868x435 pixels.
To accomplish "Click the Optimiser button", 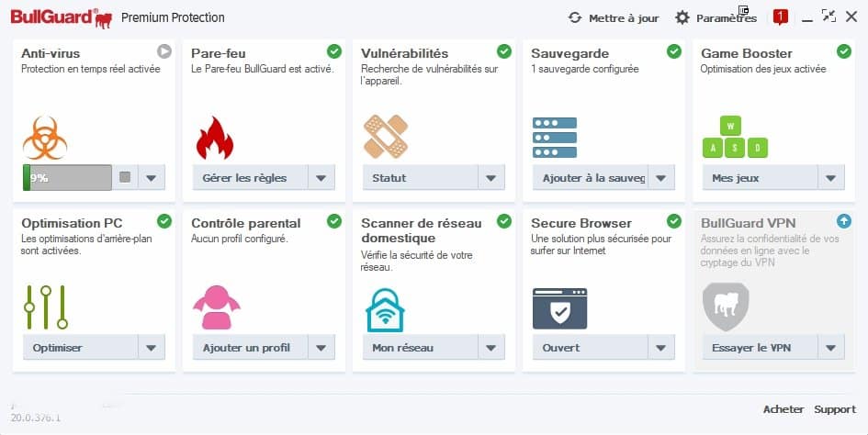I will [80, 348].
